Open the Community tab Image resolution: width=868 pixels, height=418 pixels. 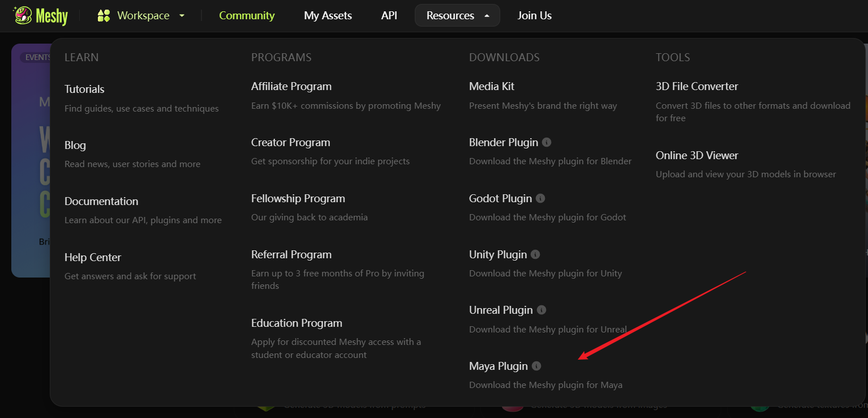[x=247, y=15]
